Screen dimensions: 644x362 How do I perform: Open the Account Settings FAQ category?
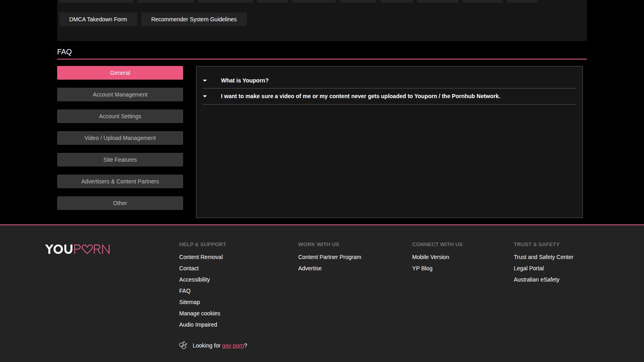click(x=120, y=116)
